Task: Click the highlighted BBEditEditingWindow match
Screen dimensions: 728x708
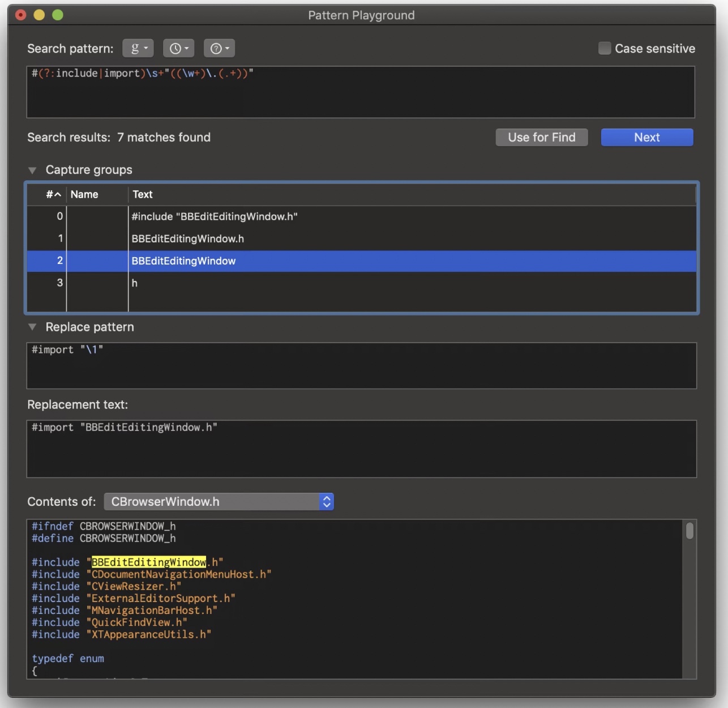Action: [x=149, y=562]
